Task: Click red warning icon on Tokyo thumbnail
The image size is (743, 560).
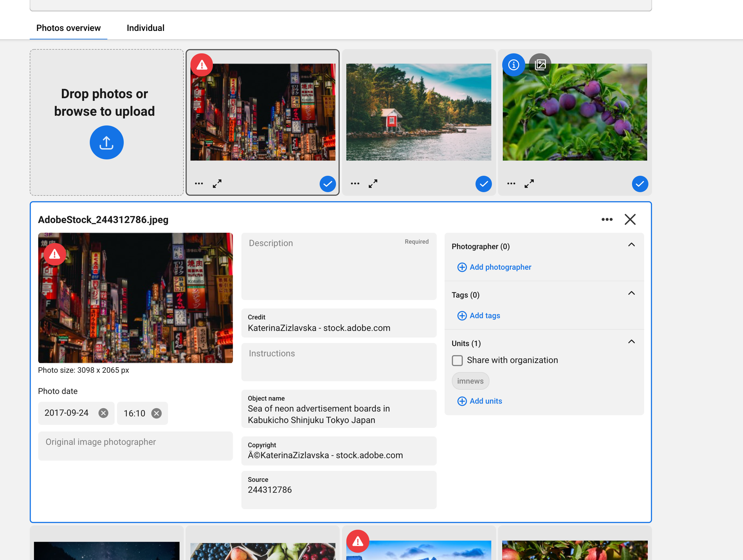Action: click(202, 65)
